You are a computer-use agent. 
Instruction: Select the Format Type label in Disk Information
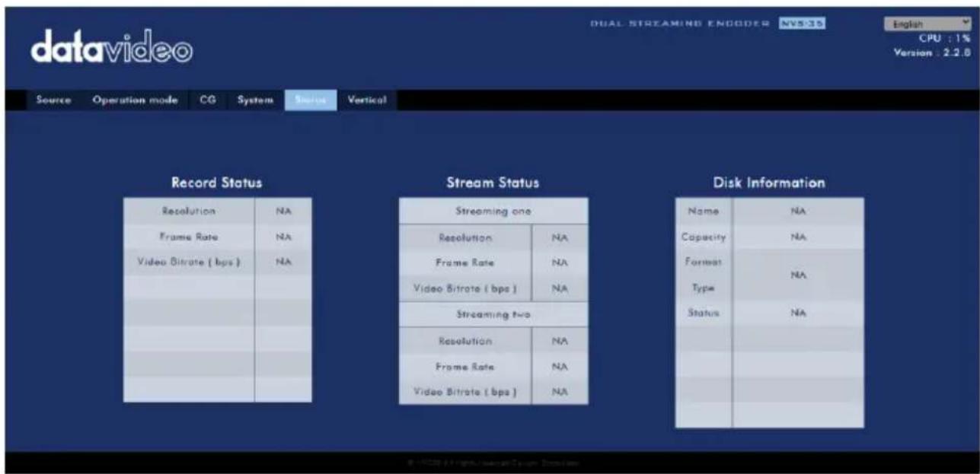point(704,274)
